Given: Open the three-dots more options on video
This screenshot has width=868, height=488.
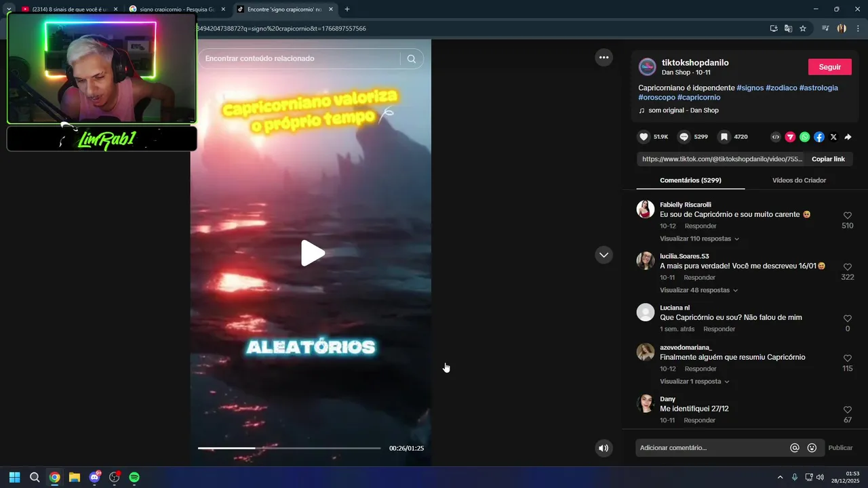Looking at the screenshot, I should coord(604,58).
